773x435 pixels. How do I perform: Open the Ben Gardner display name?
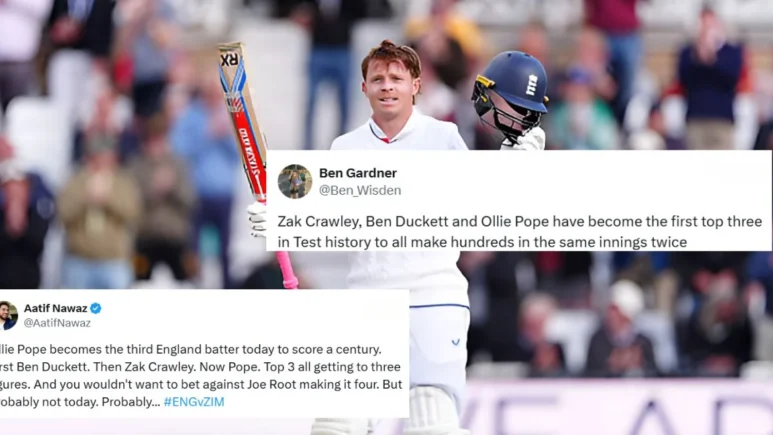coord(358,173)
